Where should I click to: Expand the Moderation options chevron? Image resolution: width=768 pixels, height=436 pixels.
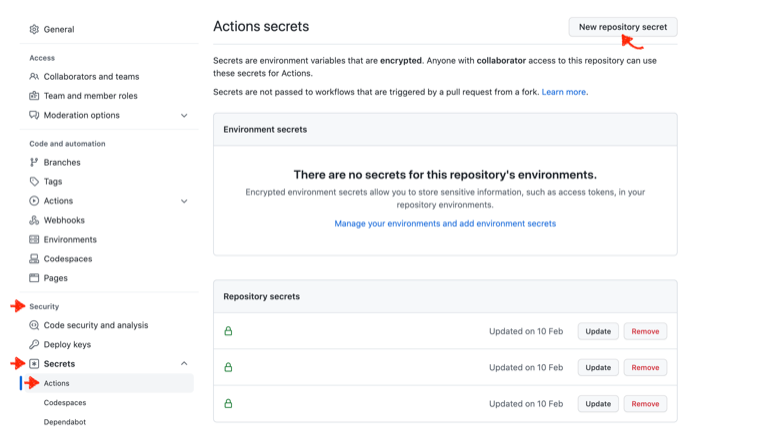point(184,116)
